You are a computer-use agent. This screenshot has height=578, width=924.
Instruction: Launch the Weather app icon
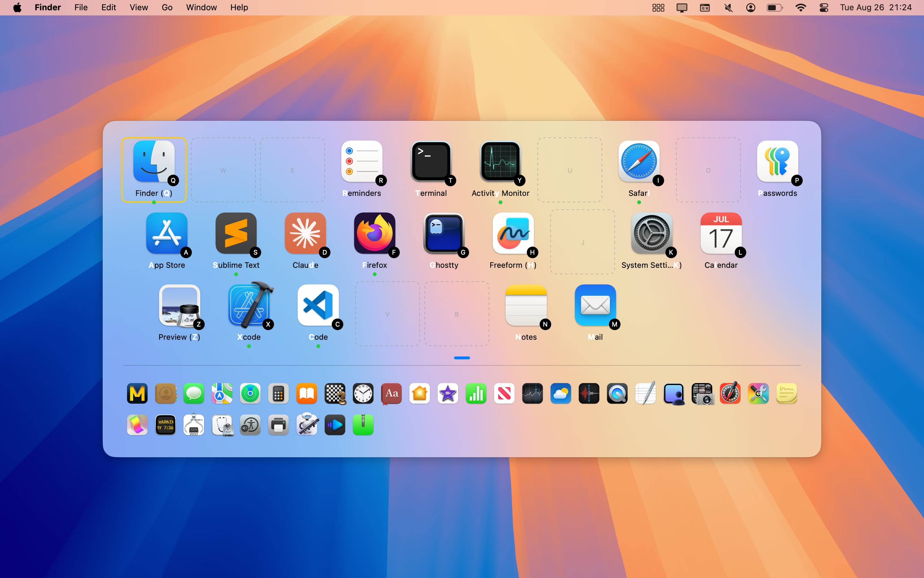tap(560, 393)
